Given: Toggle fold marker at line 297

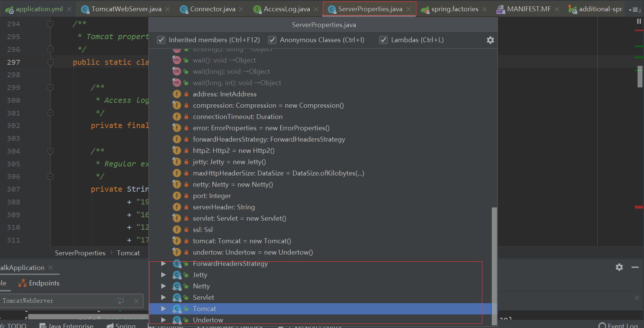Looking at the screenshot, I should coord(50,62).
